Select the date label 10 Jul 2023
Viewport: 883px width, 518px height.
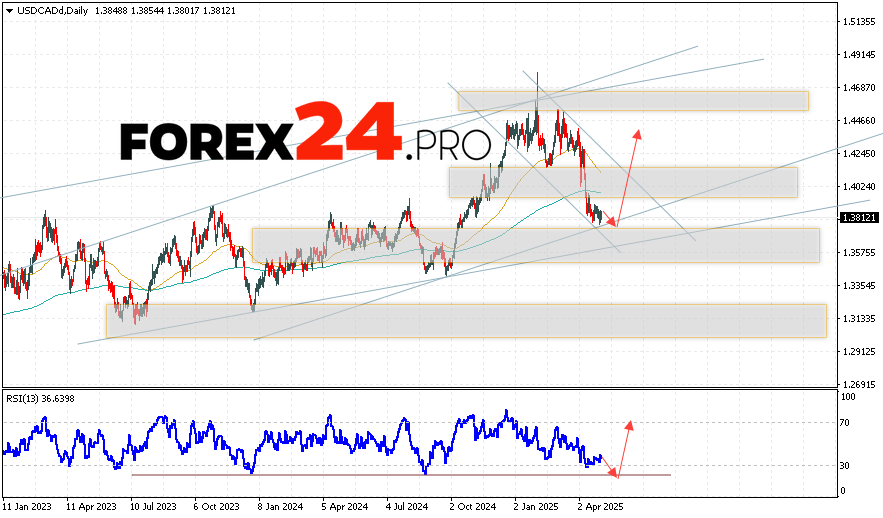(x=153, y=507)
